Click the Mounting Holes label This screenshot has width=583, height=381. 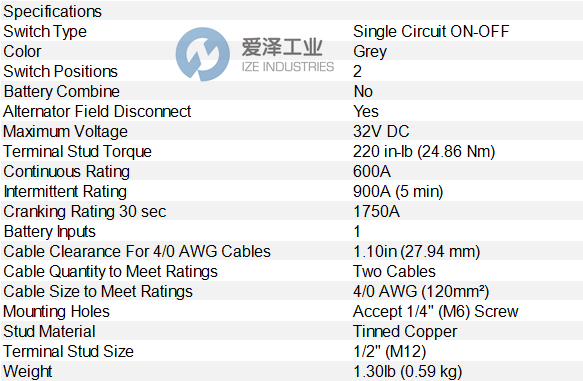click(x=57, y=312)
